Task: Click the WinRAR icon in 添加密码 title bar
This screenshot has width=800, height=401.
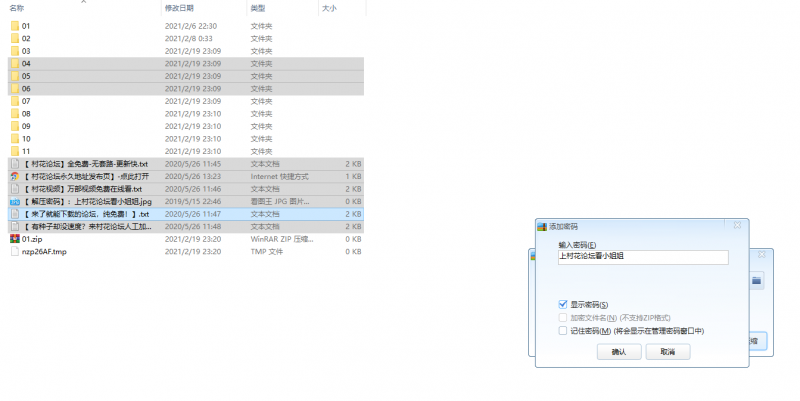Action: coord(543,227)
